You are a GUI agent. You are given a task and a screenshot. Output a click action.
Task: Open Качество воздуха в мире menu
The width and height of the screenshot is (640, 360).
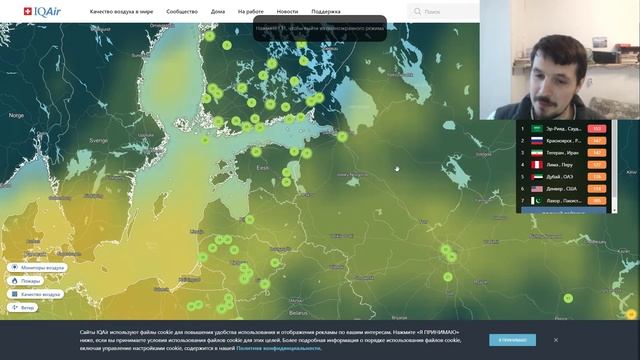[x=121, y=11]
